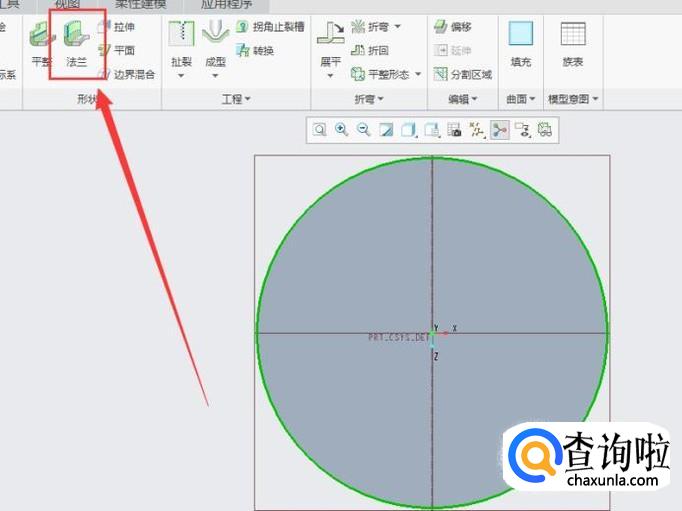This screenshot has height=511, width=682.
Task: Click the 折弯 (Bend) tool
Action: point(370,27)
